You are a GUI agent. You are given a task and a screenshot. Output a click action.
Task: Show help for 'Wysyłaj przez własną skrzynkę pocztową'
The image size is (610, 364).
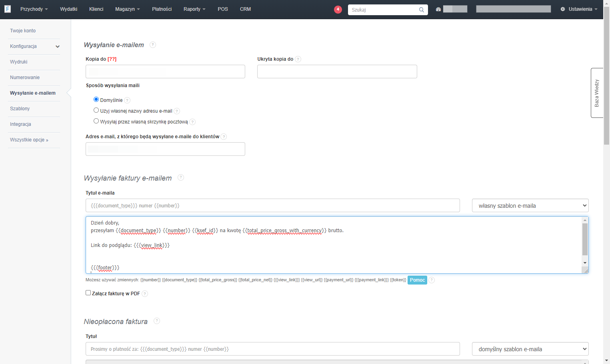click(192, 122)
